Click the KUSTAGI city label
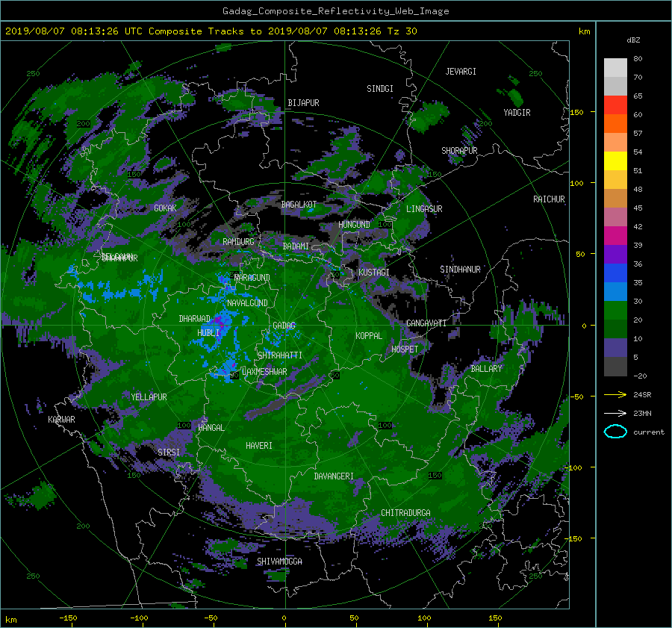Viewport: 672px width, 628px height. coord(374,273)
